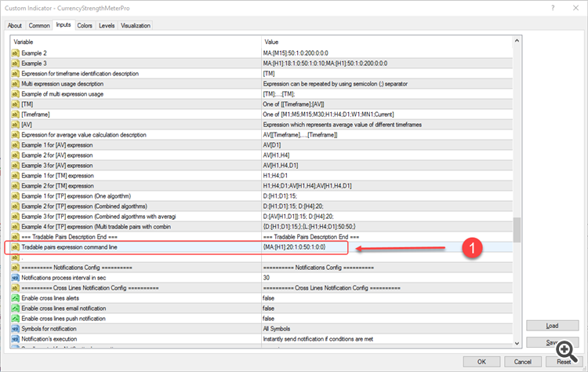This screenshot has height=372, width=588.
Task: Open Notification's execution value dropdown
Action: tap(318, 338)
